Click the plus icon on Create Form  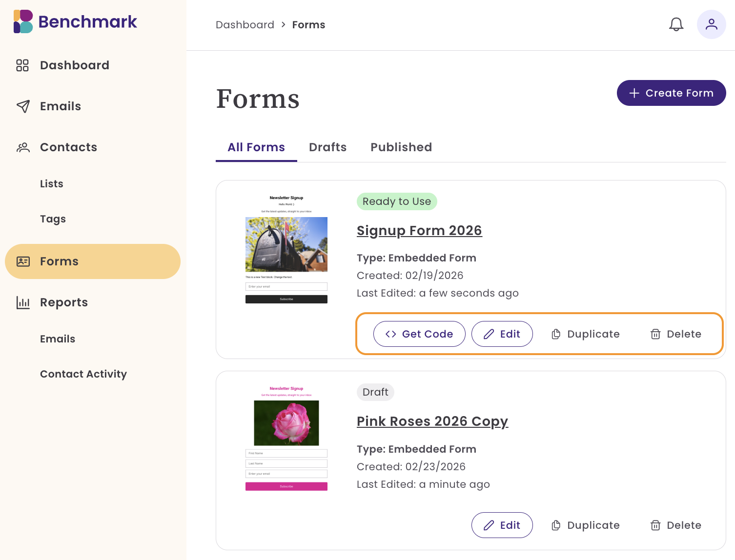634,93
